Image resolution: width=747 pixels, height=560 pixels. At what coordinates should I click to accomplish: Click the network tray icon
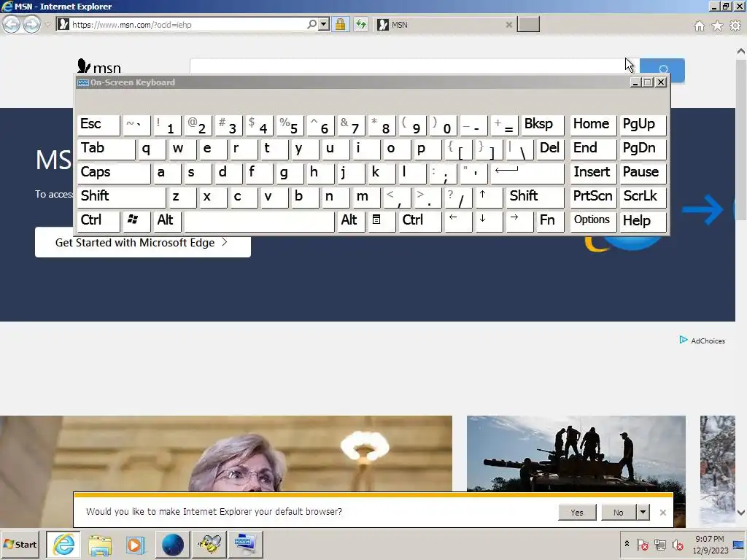tap(659, 544)
